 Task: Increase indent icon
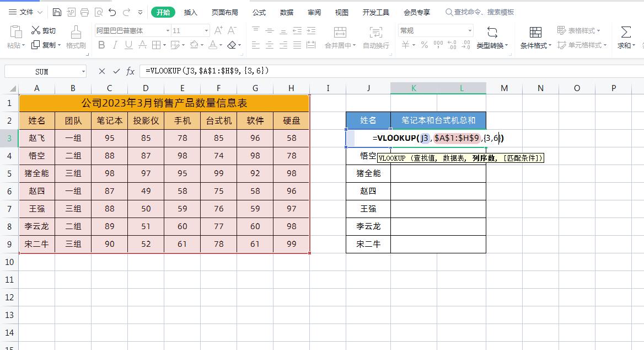(312, 30)
